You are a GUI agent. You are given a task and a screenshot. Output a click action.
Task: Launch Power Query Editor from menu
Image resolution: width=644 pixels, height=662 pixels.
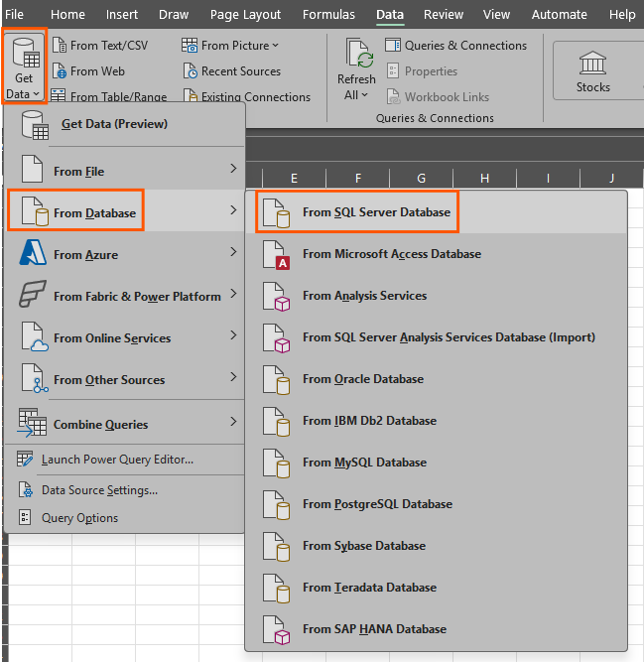point(125,460)
